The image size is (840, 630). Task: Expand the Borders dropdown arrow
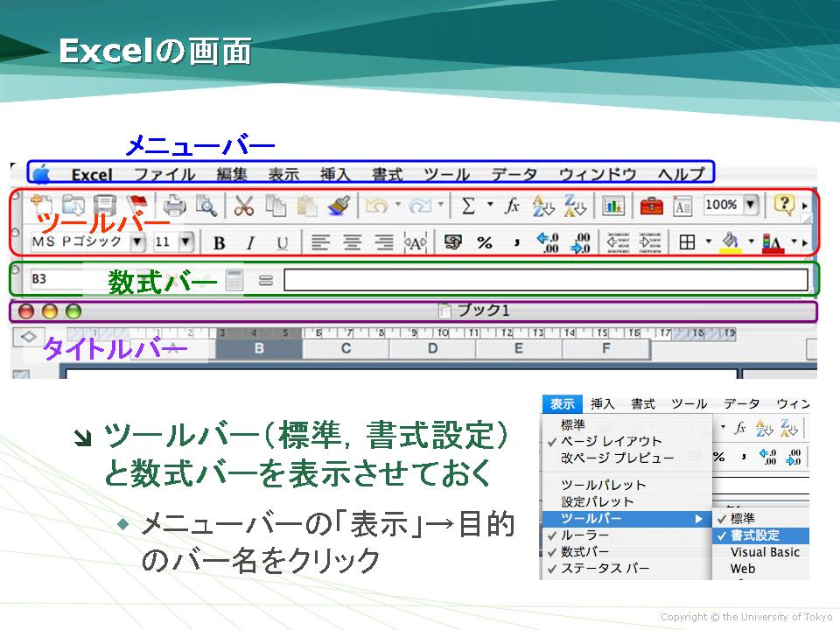point(708,242)
